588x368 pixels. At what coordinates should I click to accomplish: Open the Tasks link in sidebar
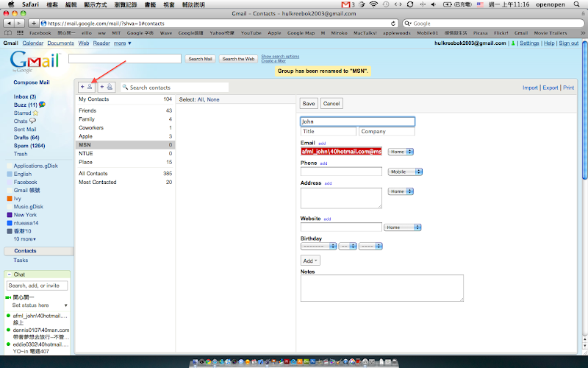21,261
